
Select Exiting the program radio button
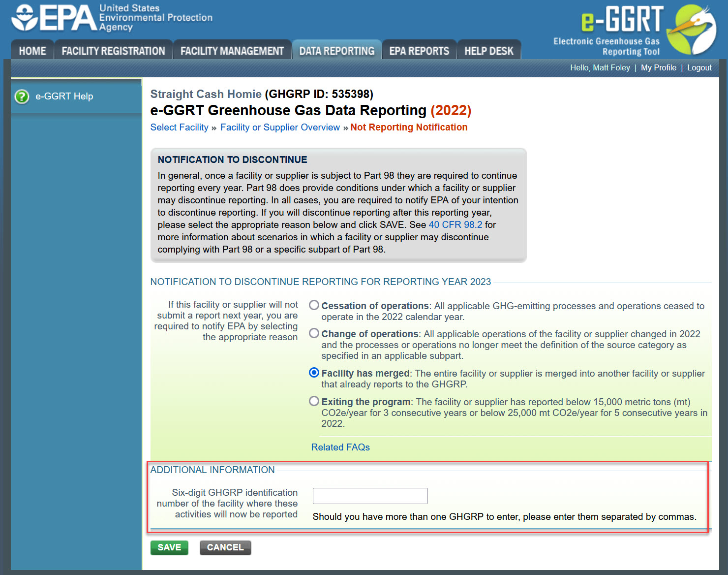(x=314, y=401)
